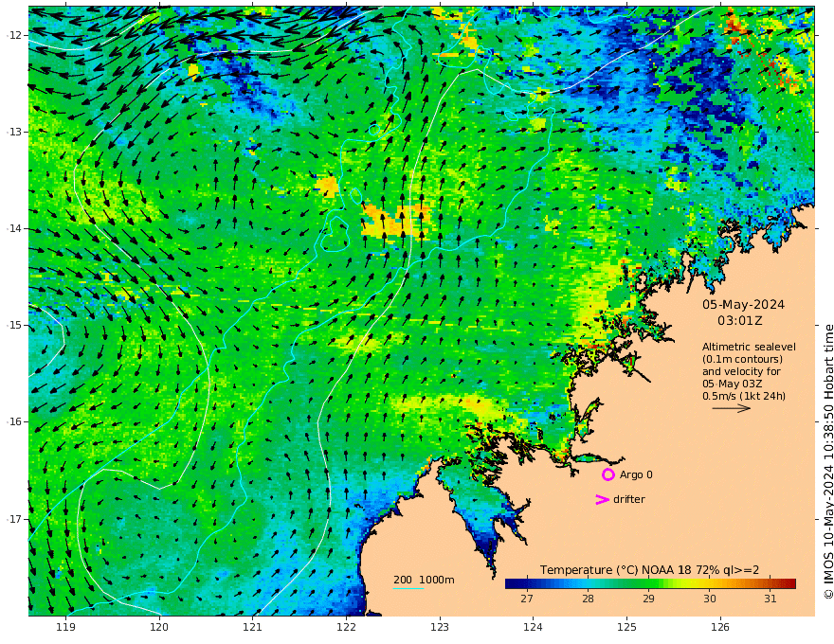Click latitude axis label -15
The height and width of the screenshot is (644, 834).
tap(14, 325)
